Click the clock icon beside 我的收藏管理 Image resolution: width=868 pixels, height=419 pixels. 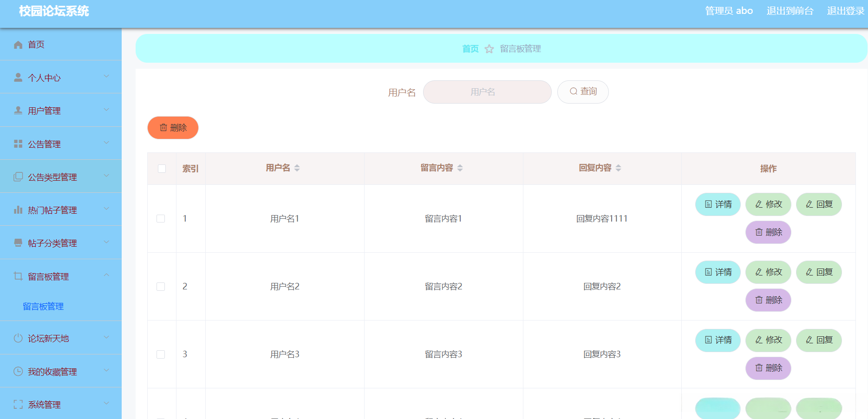[x=18, y=372]
